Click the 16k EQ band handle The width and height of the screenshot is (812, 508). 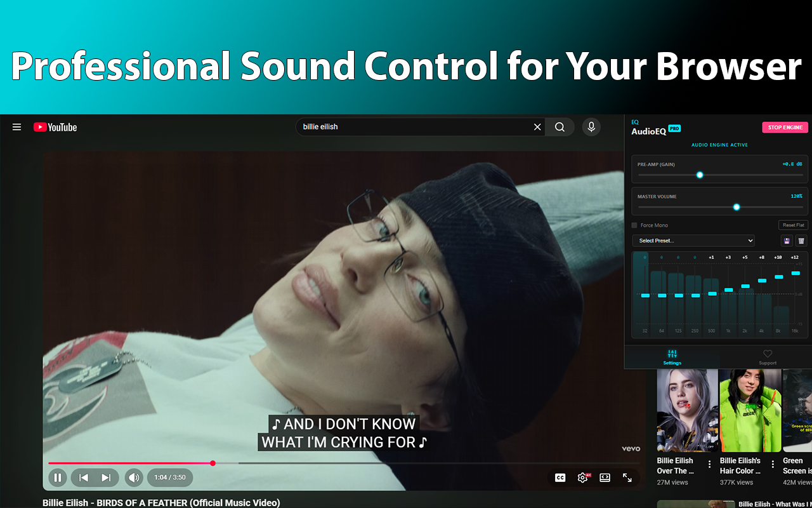coord(796,273)
